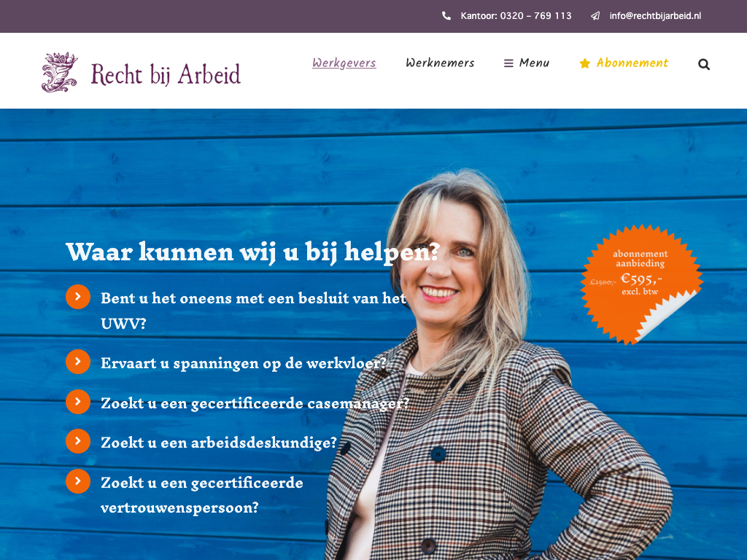The image size is (747, 560).
Task: Open link about gecertificeerde casemanager
Action: click(255, 403)
